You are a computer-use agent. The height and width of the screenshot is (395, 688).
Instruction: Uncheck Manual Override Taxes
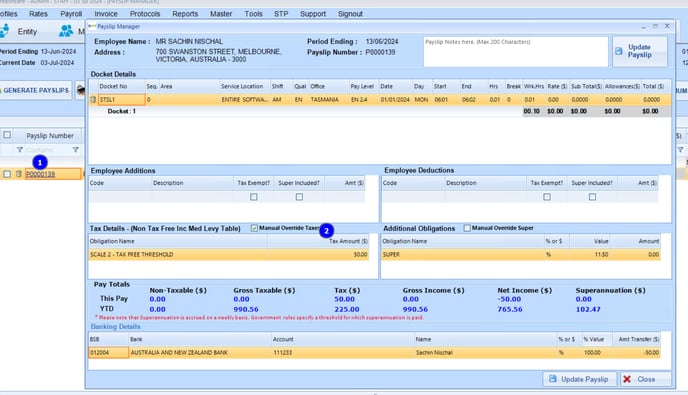click(x=254, y=228)
